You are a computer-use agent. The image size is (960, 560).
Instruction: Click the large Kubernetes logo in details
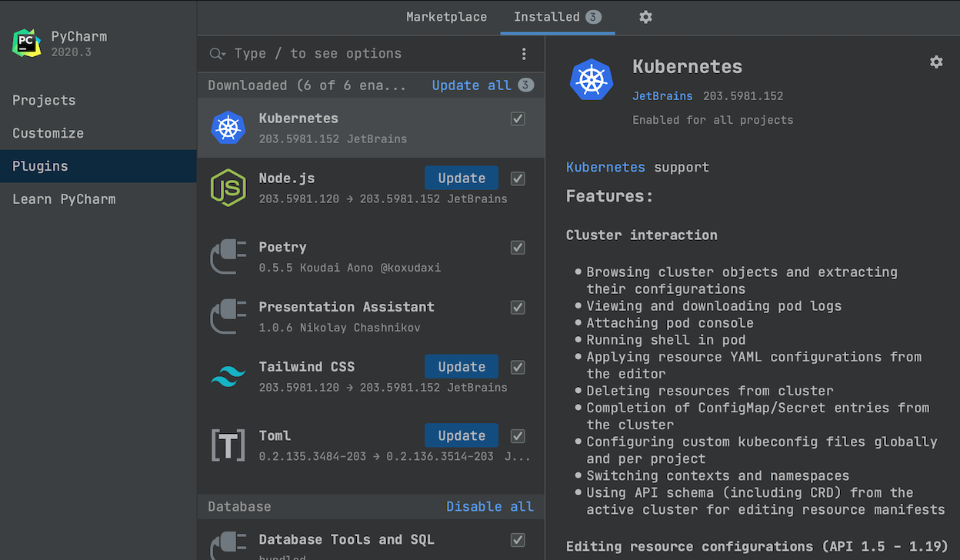coord(592,79)
